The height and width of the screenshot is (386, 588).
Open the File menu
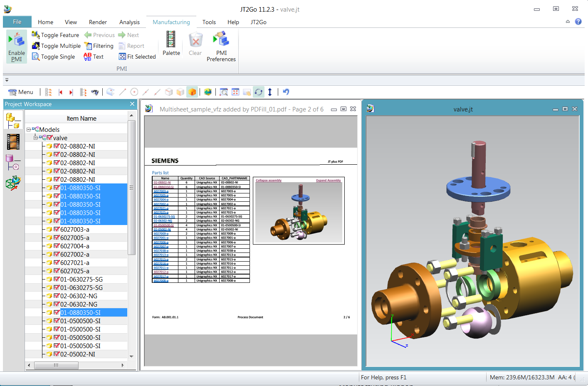pyautogui.click(x=17, y=22)
